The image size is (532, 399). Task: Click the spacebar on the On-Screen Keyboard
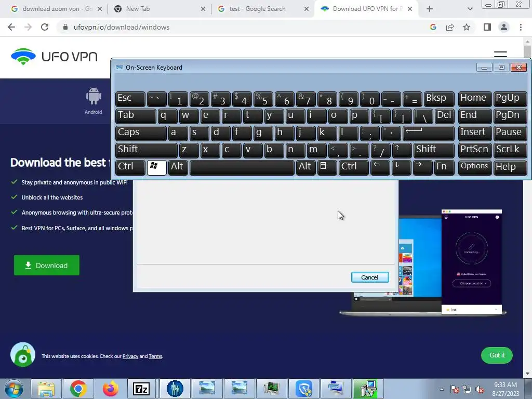tap(242, 168)
